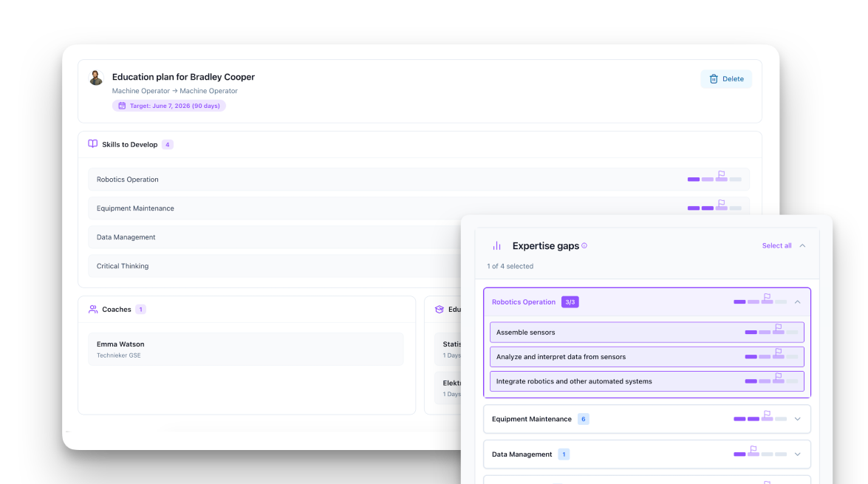Expand the Data Management section
This screenshot has height=484, width=868.
pyautogui.click(x=796, y=454)
